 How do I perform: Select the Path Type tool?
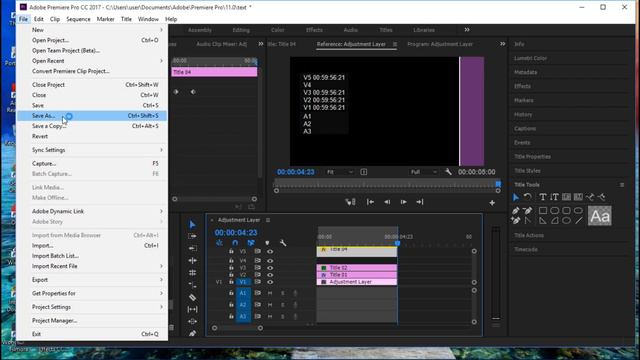click(x=590, y=198)
